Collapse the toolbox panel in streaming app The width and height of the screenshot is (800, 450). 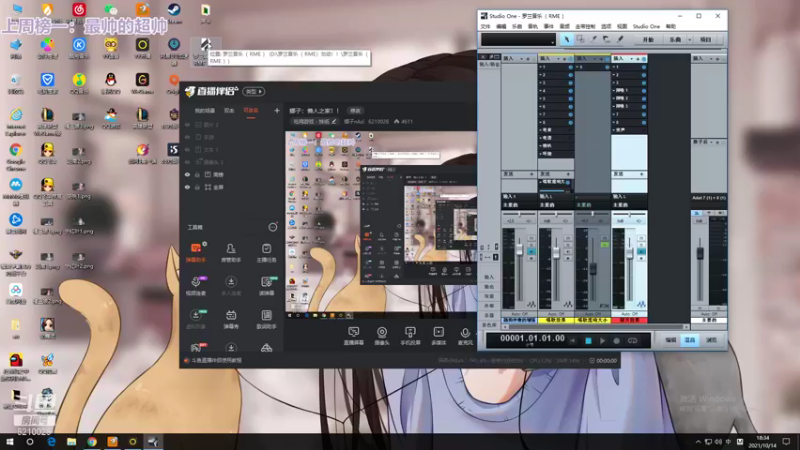272,227
